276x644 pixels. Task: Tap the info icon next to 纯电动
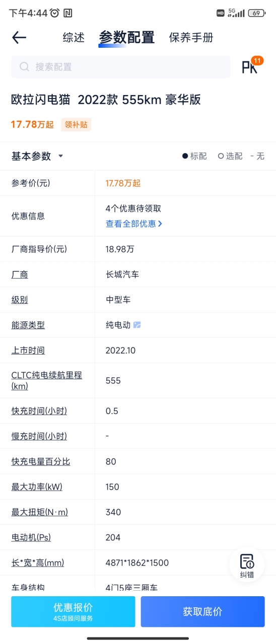137,325
